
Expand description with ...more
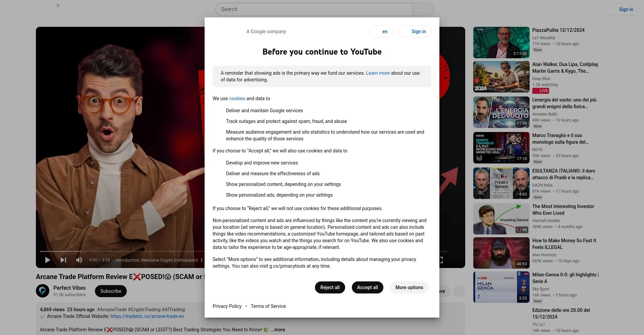pyautogui.click(x=278, y=330)
